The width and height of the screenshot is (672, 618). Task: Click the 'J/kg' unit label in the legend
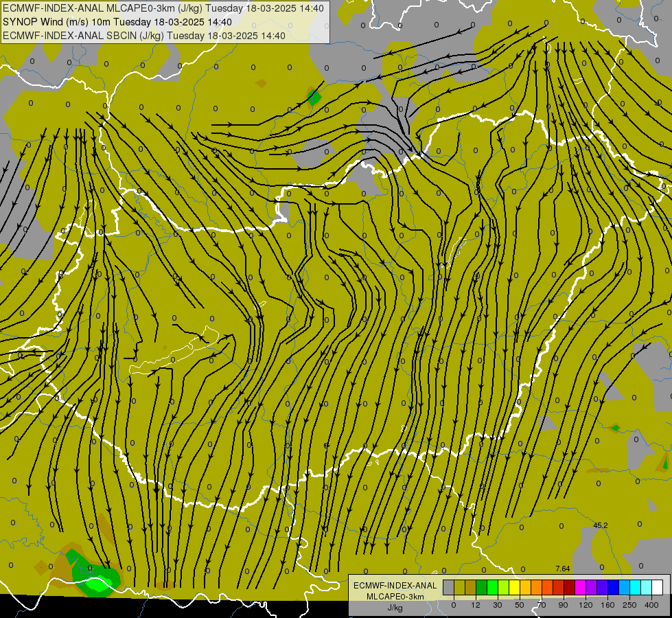pos(395,608)
